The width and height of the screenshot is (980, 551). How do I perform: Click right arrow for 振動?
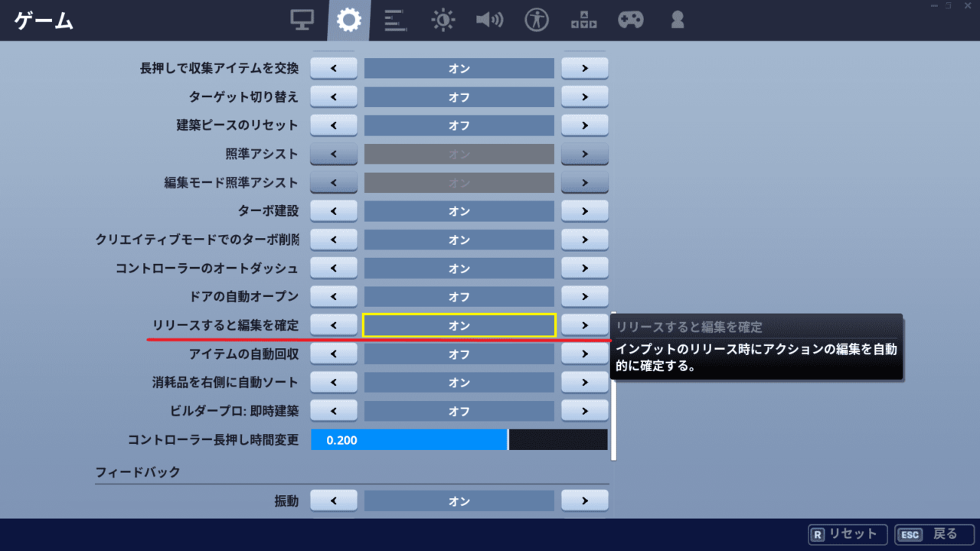pos(585,500)
